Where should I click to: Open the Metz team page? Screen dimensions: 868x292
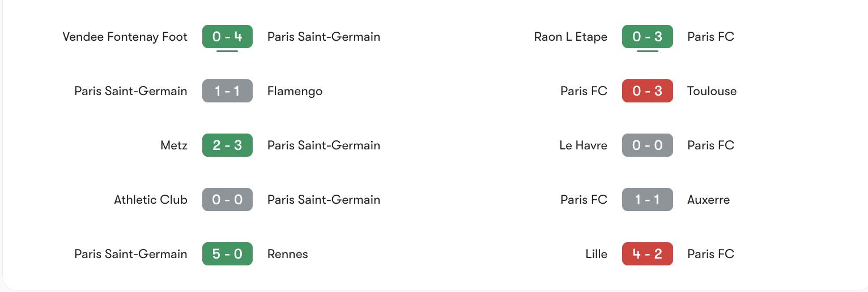174,145
